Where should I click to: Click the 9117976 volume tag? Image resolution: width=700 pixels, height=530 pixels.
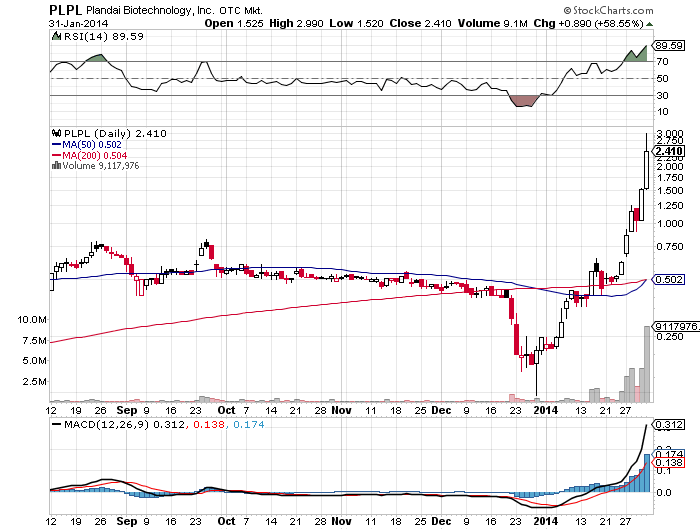(676, 326)
